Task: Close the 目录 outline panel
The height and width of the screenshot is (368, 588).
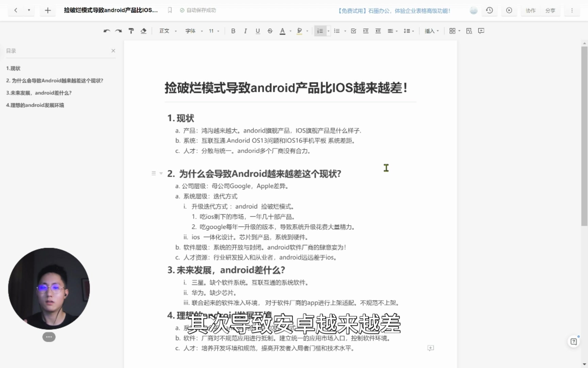Action: [x=113, y=51]
